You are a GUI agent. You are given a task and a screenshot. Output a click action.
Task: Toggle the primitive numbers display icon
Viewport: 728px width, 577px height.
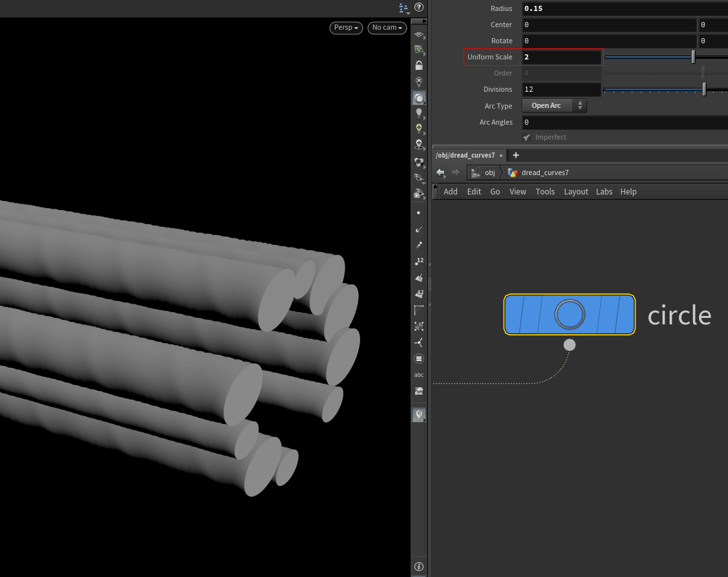click(x=419, y=293)
